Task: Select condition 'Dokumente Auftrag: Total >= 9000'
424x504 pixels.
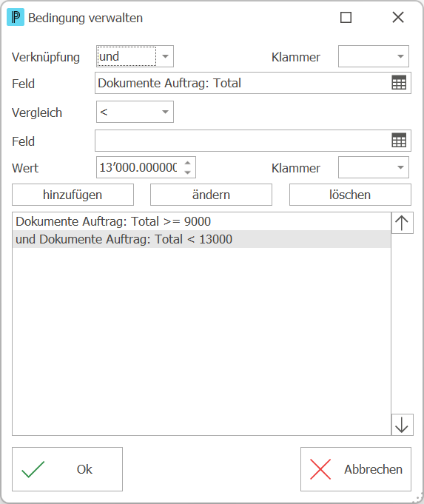Action: 201,221
